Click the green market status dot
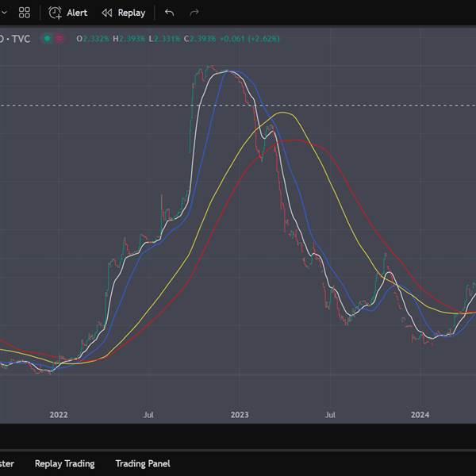476x476 pixels. coord(47,39)
